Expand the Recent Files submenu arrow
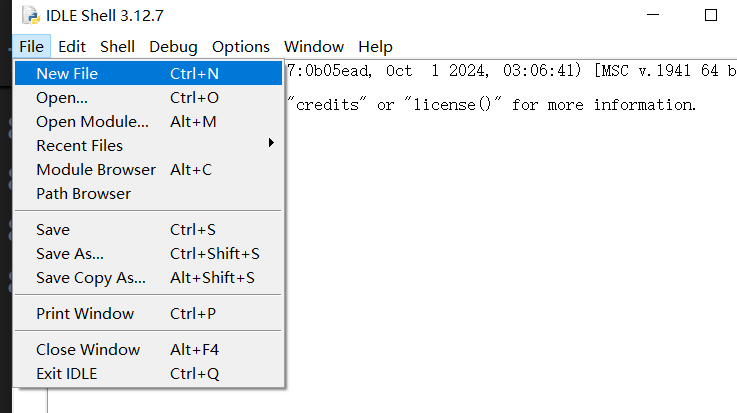737x413 pixels. (271, 144)
